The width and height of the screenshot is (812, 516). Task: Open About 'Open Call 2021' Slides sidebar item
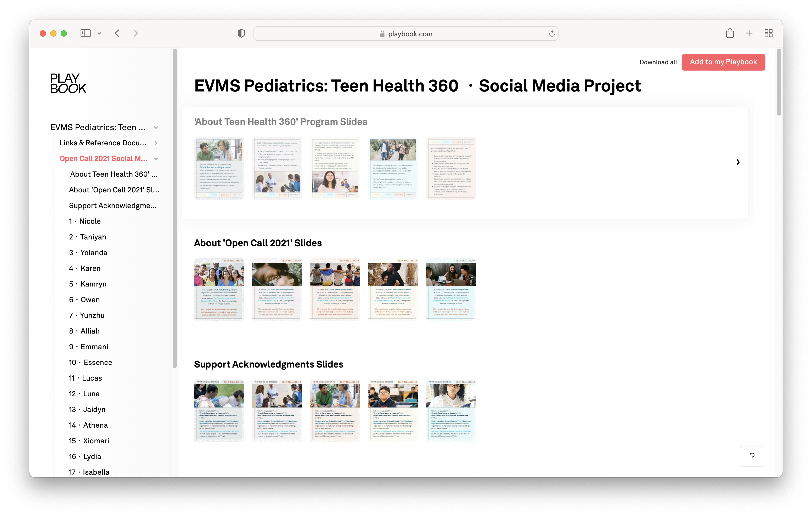114,190
